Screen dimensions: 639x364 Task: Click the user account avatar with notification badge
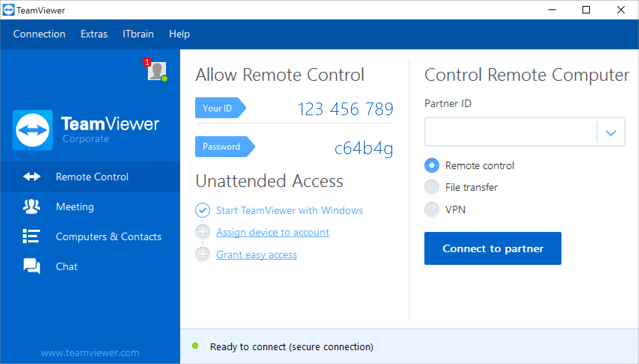[157, 71]
